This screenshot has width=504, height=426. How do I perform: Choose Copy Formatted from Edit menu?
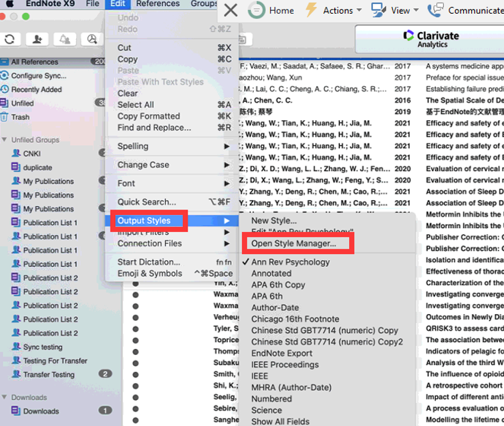[x=149, y=116]
